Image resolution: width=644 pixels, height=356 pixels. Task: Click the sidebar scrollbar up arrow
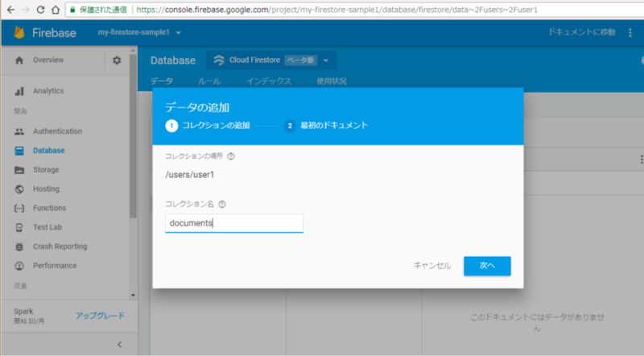tap(133, 50)
